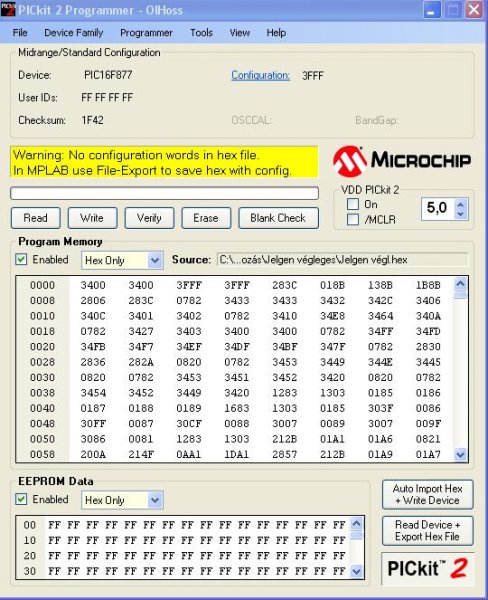Select program memory address 0000 row header
488x600 pixels.
click(42, 285)
